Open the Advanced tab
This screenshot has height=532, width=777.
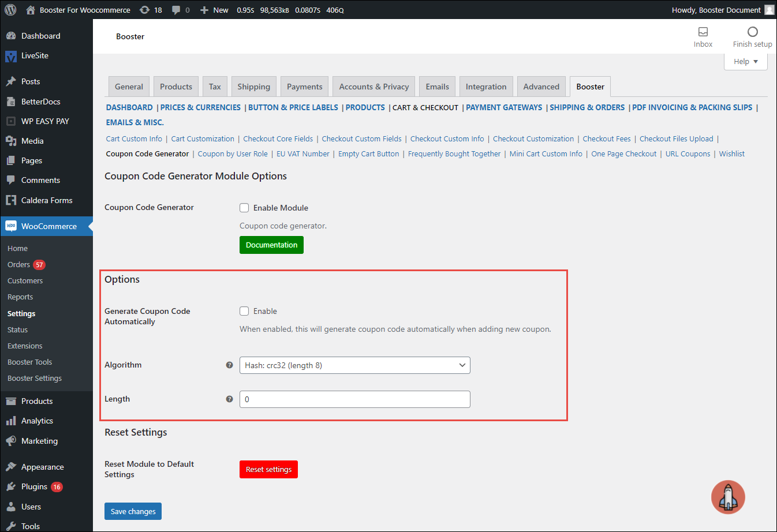(x=541, y=87)
